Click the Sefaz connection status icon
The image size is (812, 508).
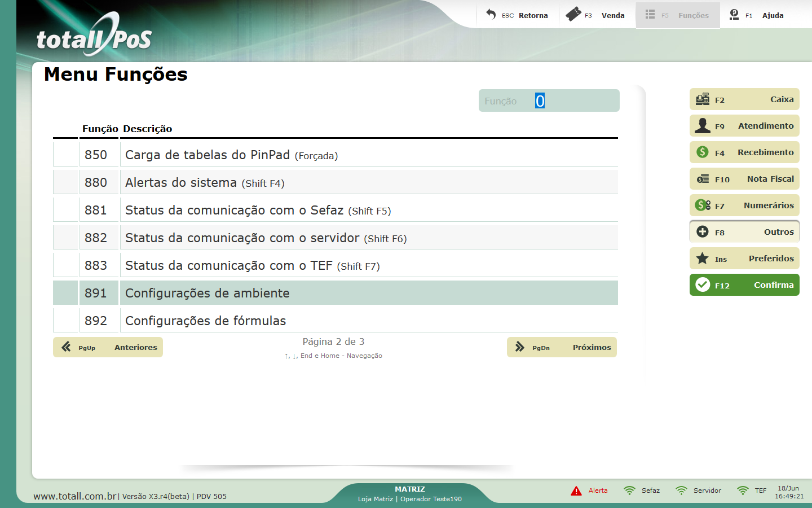629,491
